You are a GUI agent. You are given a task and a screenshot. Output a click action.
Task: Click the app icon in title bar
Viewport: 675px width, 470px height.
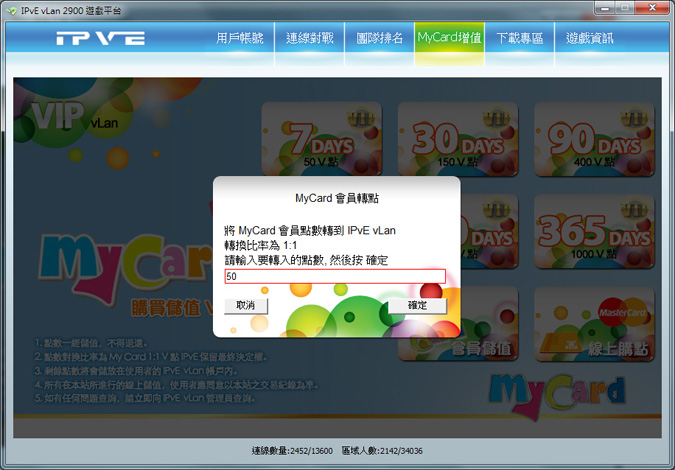12,10
